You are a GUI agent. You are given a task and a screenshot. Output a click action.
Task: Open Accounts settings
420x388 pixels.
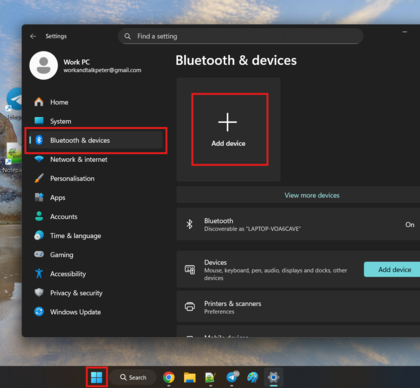[96, 216]
